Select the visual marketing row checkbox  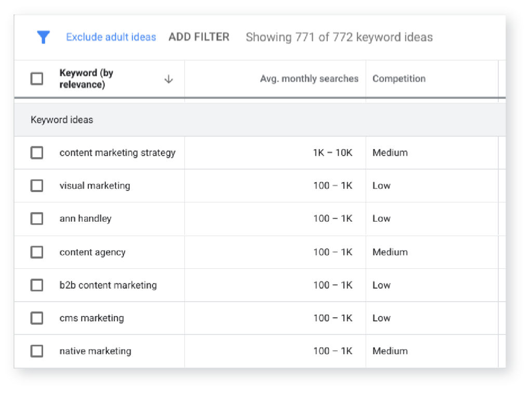click(37, 186)
